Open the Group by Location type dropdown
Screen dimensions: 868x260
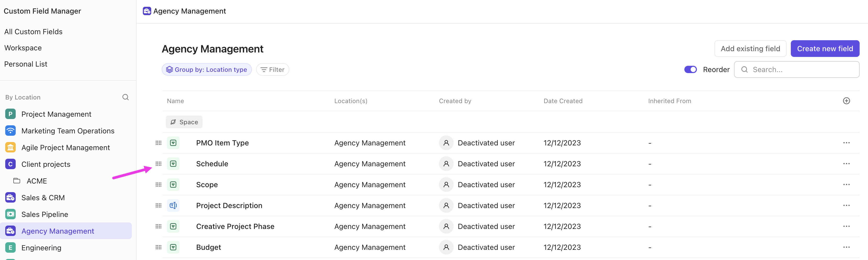[x=207, y=70]
